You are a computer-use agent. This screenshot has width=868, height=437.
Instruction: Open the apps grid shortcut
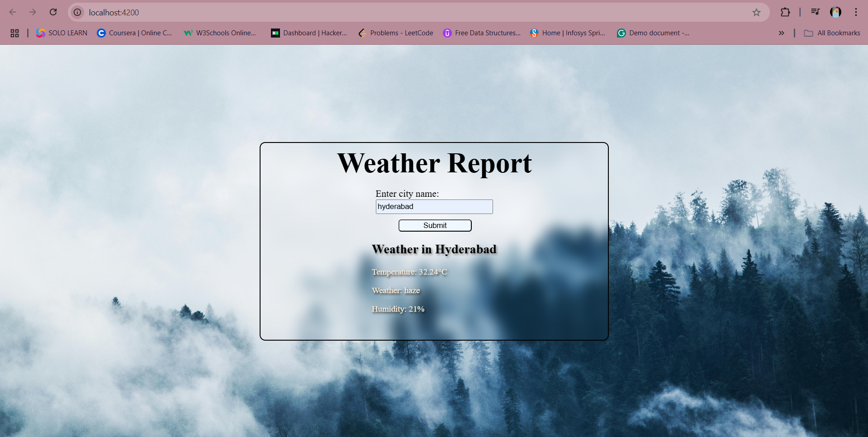click(14, 33)
